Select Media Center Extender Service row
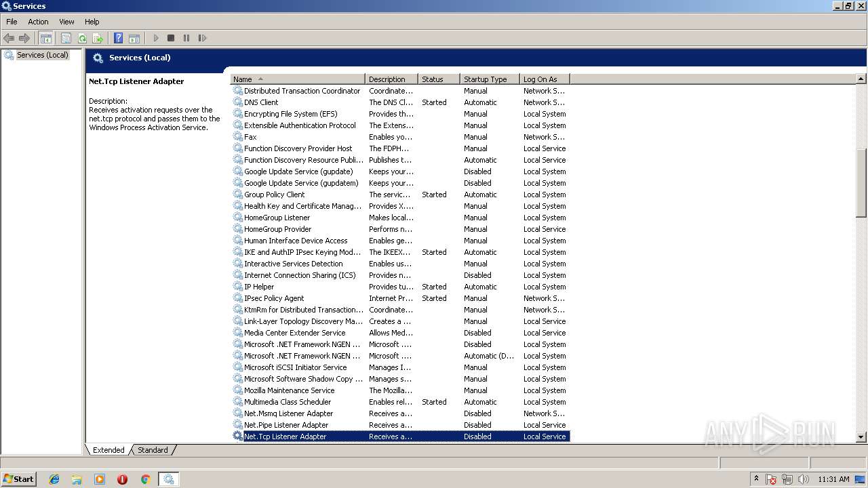Screen dimensions: 868x488 (x=400, y=333)
